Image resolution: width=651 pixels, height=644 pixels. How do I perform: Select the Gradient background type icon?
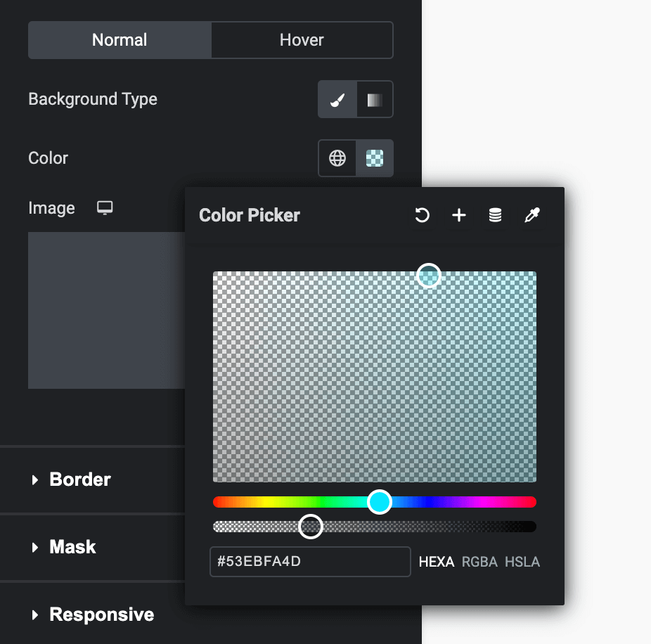[x=374, y=99]
